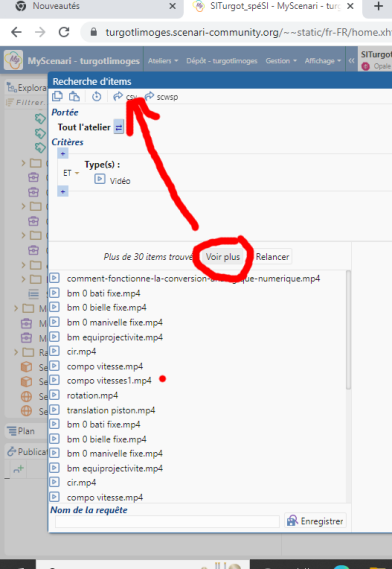Click the paste icon in the search toolbar
Viewport: 392px width, 569px height.
click(74, 97)
